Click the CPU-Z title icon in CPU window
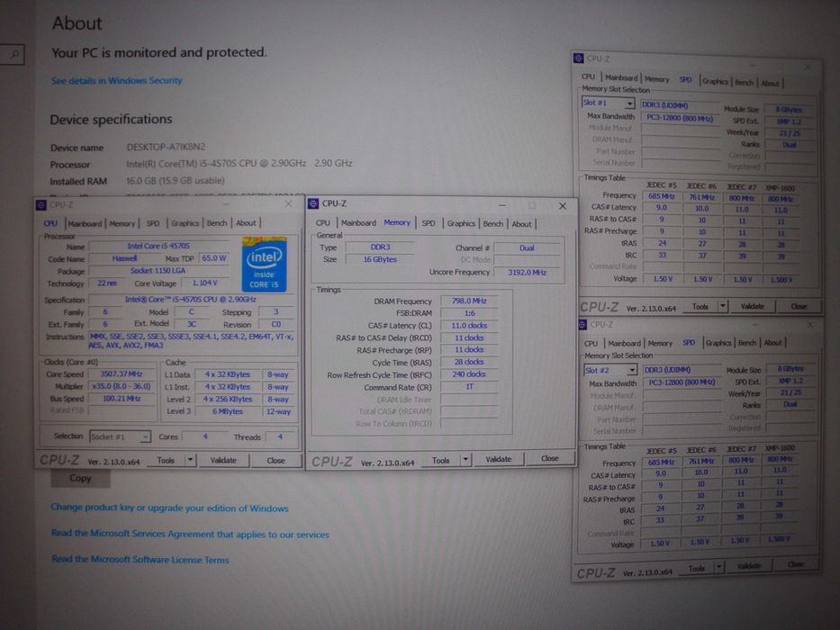The width and height of the screenshot is (840, 630). tap(41, 204)
